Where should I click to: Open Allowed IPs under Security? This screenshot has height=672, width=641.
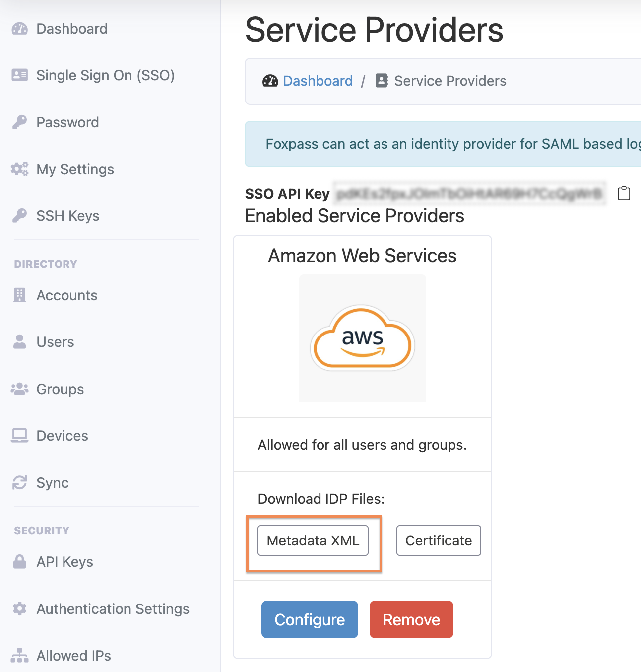click(x=74, y=656)
